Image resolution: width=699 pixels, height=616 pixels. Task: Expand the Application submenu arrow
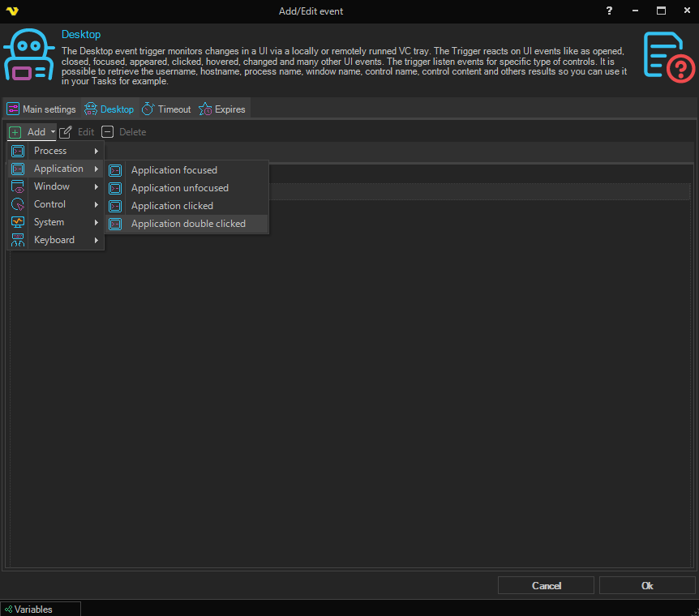pos(96,169)
